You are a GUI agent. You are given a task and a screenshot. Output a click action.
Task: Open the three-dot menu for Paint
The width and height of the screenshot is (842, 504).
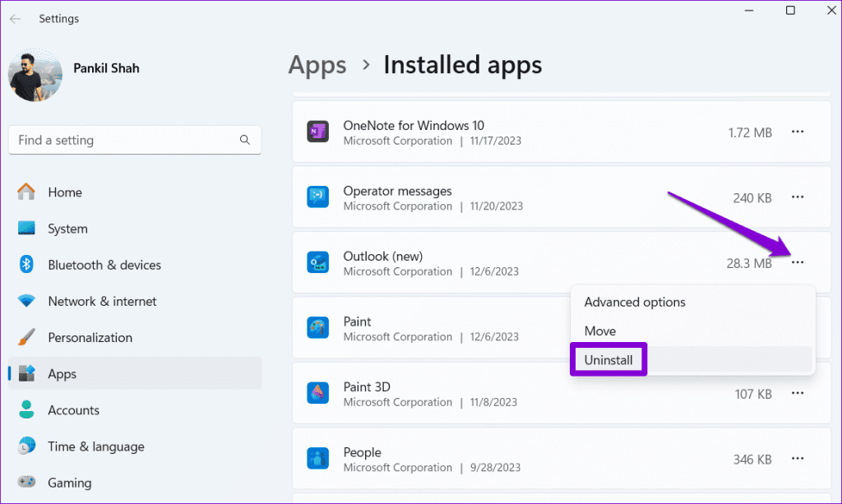pos(797,328)
